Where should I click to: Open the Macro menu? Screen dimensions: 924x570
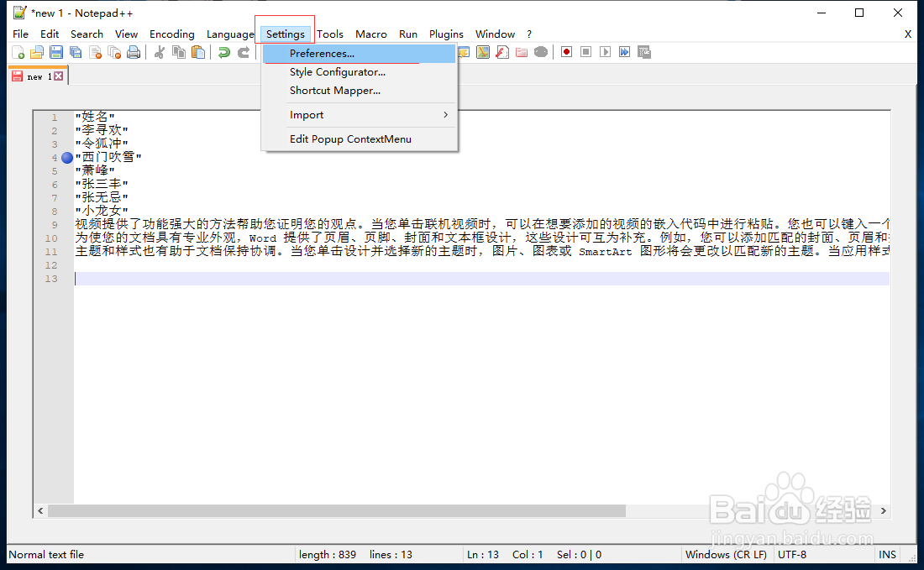(x=371, y=34)
